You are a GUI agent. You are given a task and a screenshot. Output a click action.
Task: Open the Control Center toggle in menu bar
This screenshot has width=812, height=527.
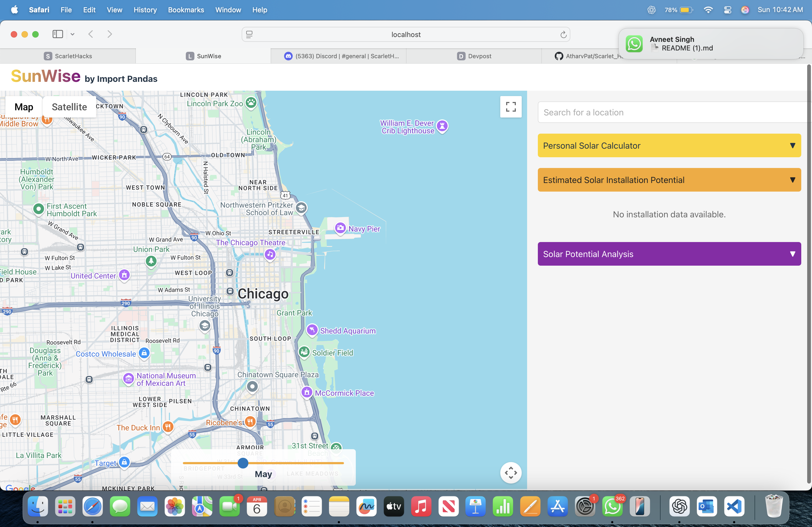(x=727, y=10)
